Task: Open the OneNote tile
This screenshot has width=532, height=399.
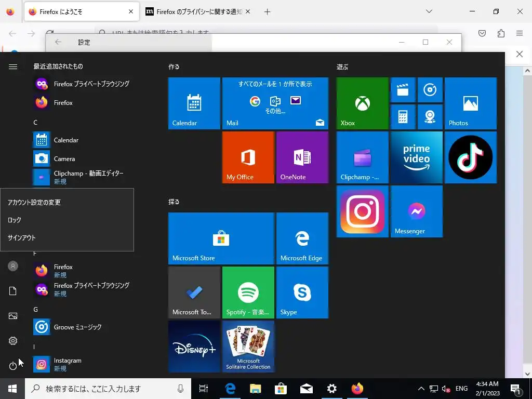Action: coord(302,157)
